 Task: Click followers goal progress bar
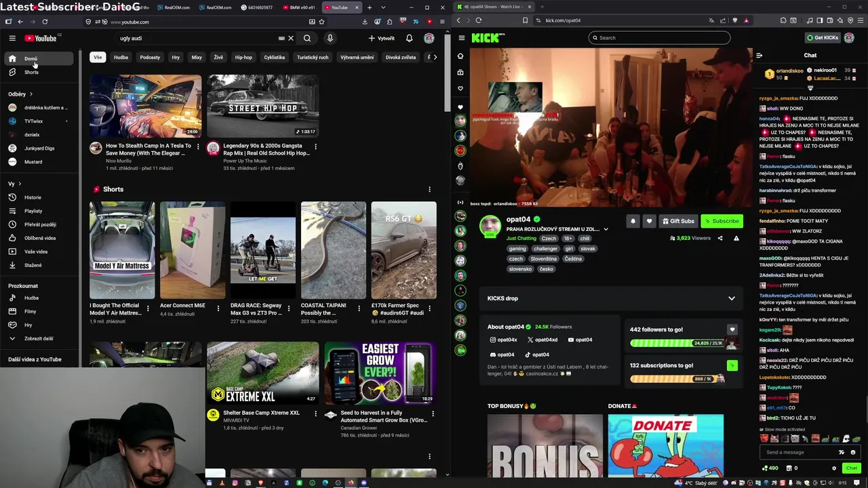(x=677, y=343)
